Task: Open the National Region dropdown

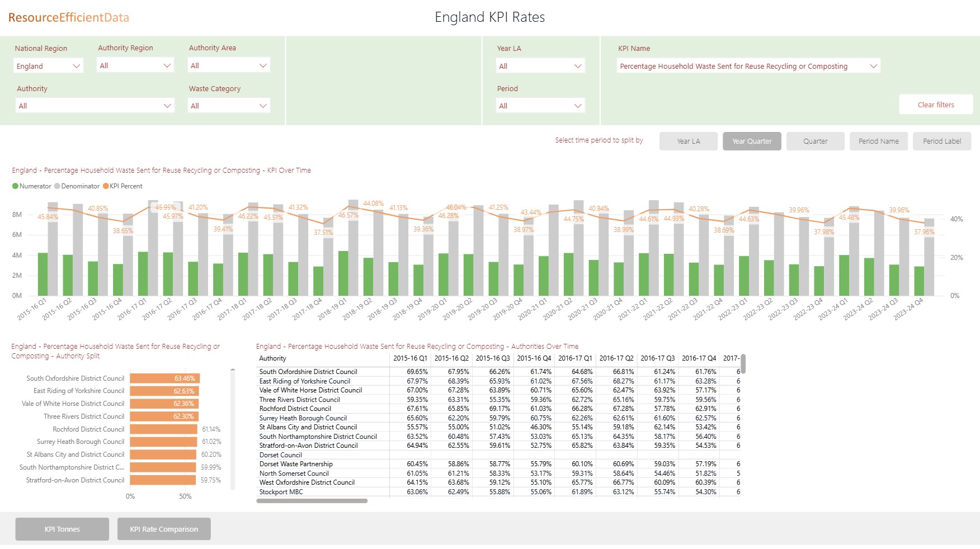Action: point(48,66)
